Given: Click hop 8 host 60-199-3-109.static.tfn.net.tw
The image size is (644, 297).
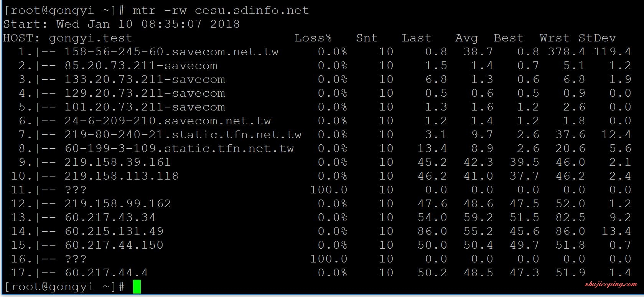Looking at the screenshot, I should click(x=179, y=148).
